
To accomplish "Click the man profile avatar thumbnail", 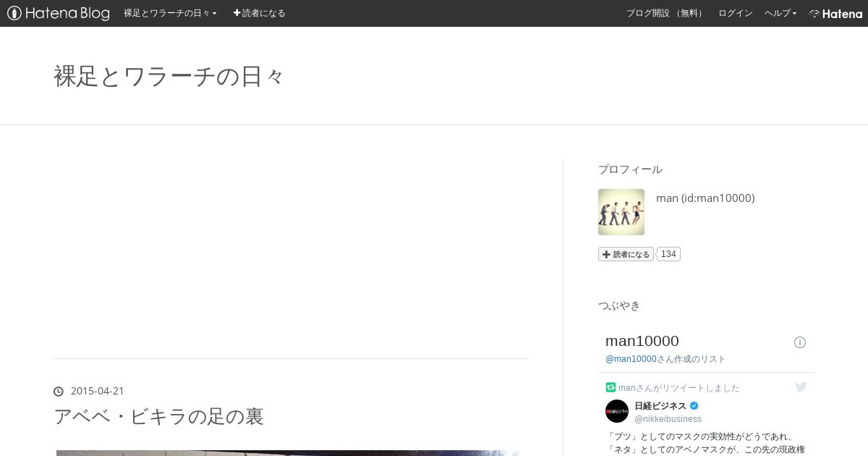I will (621, 212).
